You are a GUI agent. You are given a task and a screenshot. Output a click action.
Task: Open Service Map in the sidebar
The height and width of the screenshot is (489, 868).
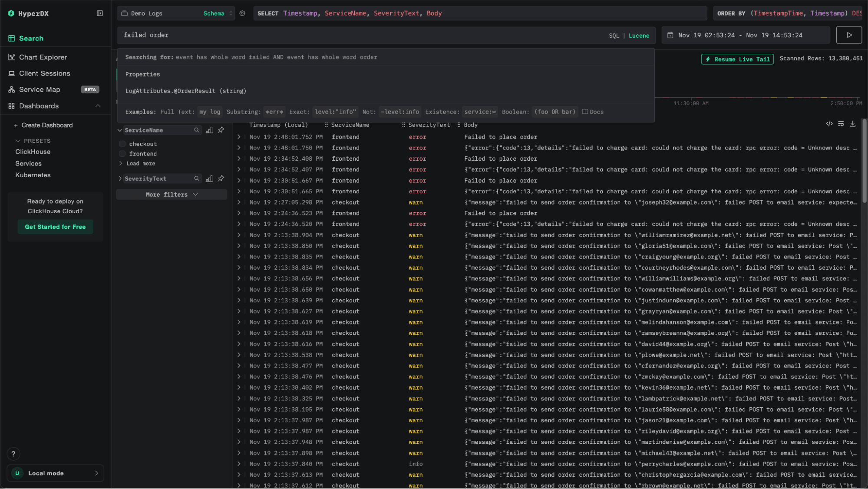coord(40,89)
